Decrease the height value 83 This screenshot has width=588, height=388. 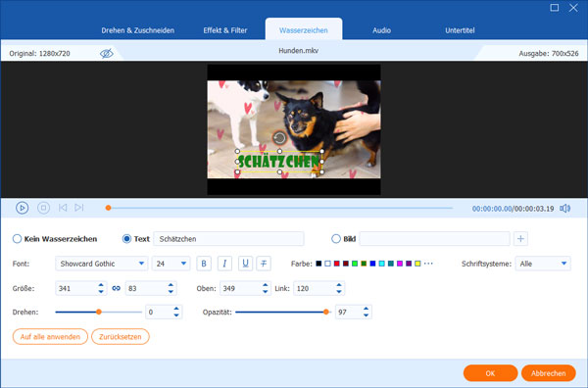coord(171,292)
